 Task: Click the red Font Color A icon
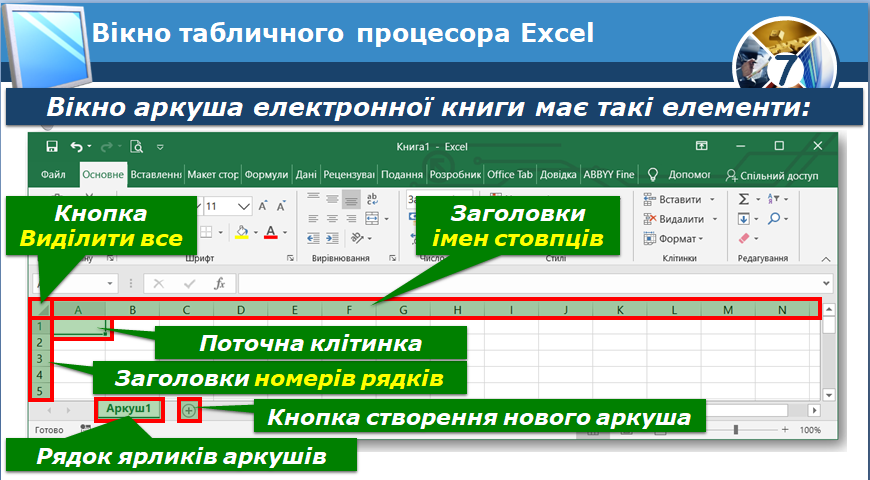pyautogui.click(x=271, y=232)
